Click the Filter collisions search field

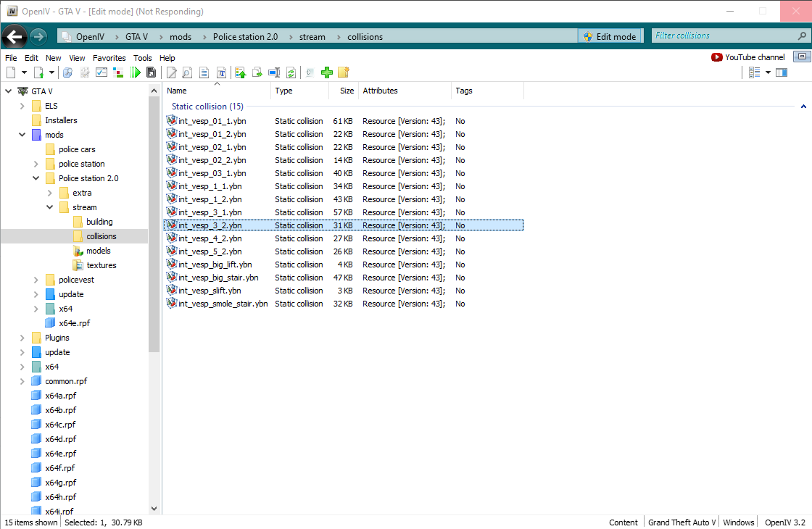point(725,36)
